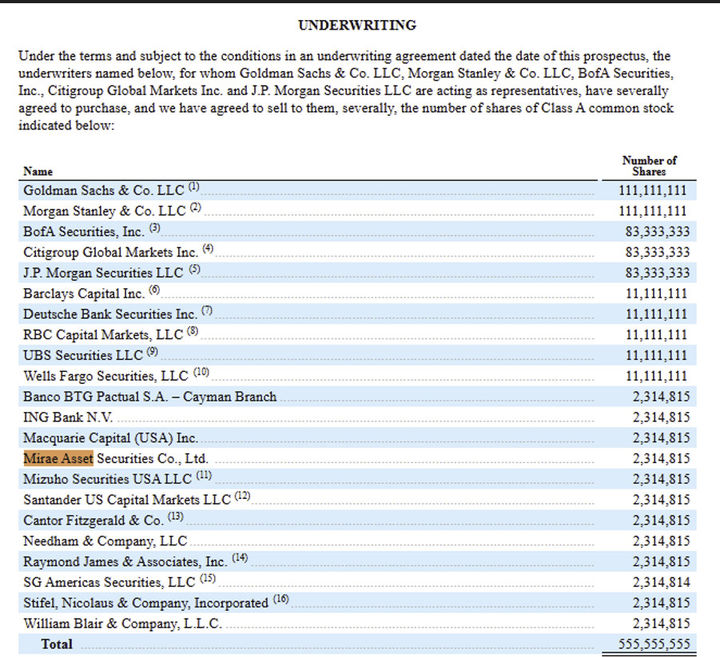
Task: Click Citigroup Global Markets Inc. row name
Action: tap(111, 252)
